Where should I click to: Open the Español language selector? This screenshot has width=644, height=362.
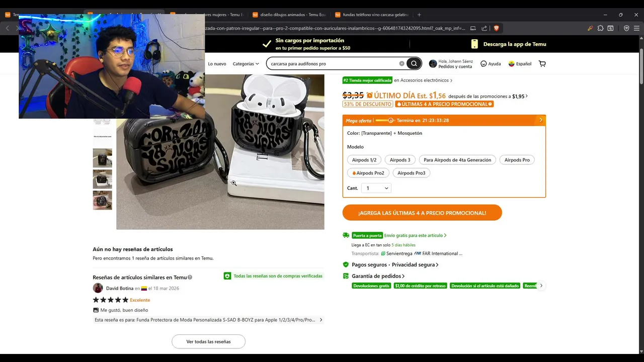pyautogui.click(x=520, y=64)
